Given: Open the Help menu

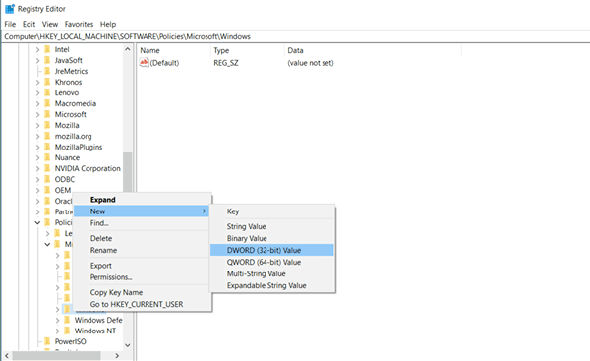Looking at the screenshot, I should tap(108, 24).
